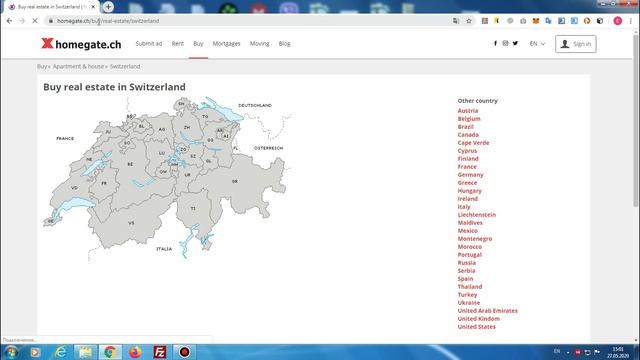The height and width of the screenshot is (360, 640).
Task: Open the Facebook social icon
Action: click(x=495, y=43)
